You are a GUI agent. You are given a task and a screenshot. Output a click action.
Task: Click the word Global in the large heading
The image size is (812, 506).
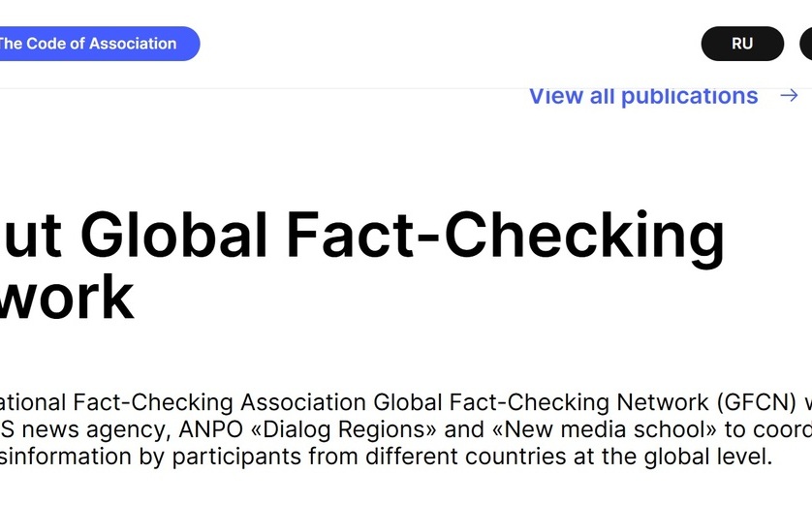coord(174,235)
